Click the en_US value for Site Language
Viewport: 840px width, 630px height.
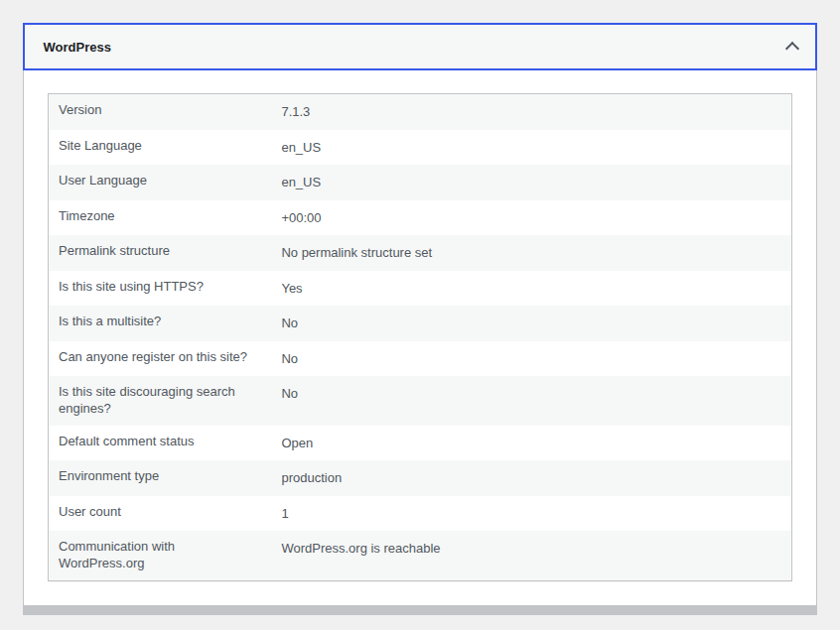pyautogui.click(x=301, y=148)
